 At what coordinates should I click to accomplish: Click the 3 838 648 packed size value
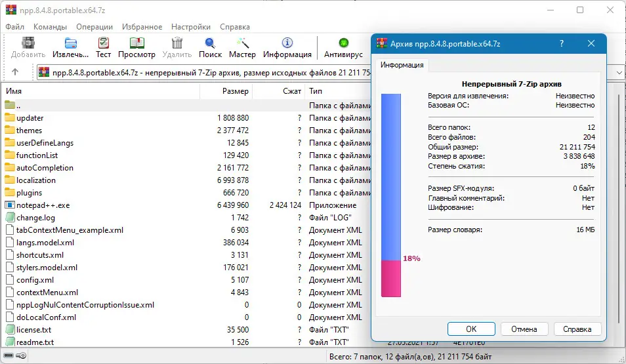(579, 156)
